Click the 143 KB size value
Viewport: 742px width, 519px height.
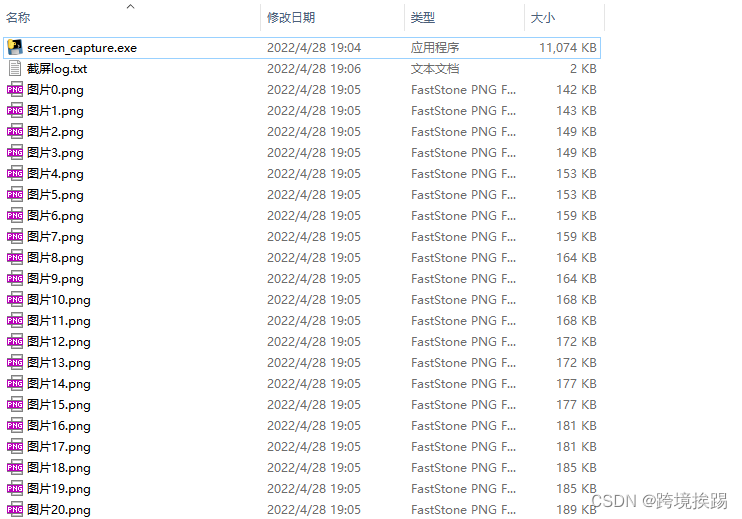coord(576,111)
